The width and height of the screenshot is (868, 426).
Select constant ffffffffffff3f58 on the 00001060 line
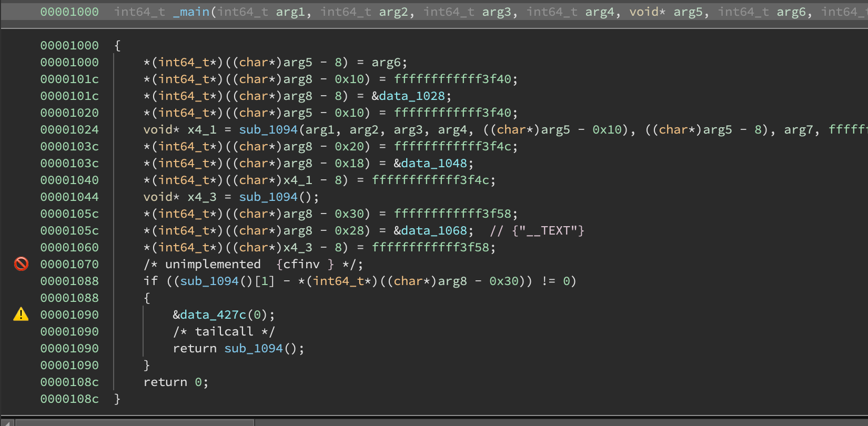pos(430,247)
